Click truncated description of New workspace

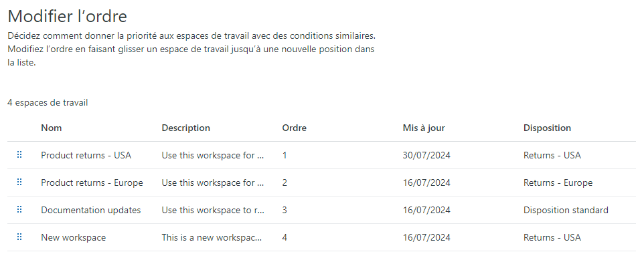click(x=213, y=238)
